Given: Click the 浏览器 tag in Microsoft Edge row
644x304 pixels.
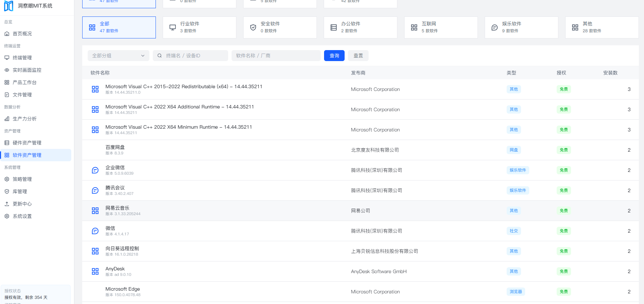Looking at the screenshot, I should (516, 292).
